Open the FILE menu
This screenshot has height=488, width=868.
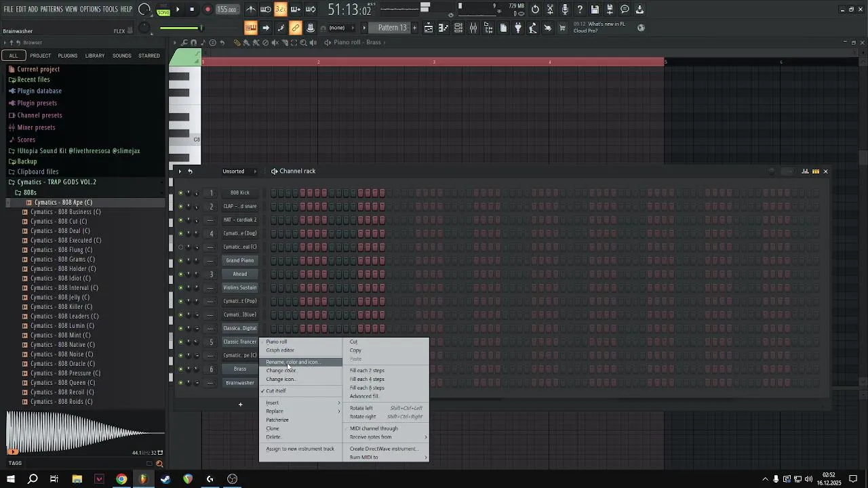(9, 9)
